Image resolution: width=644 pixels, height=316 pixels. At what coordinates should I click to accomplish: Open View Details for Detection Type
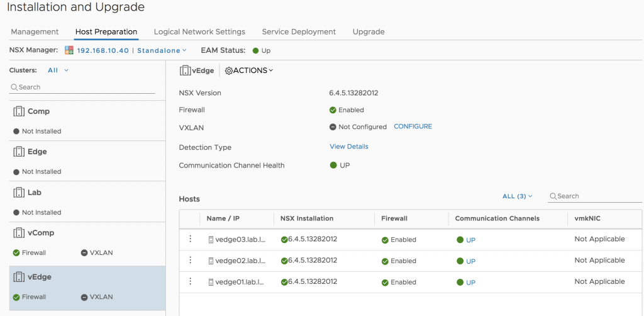[x=349, y=146]
